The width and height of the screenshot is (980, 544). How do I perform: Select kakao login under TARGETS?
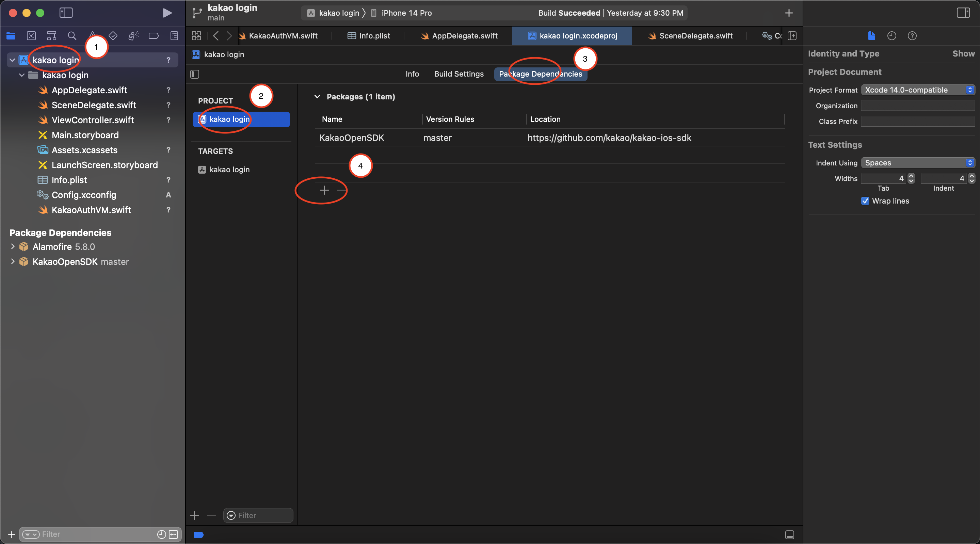[x=229, y=170]
